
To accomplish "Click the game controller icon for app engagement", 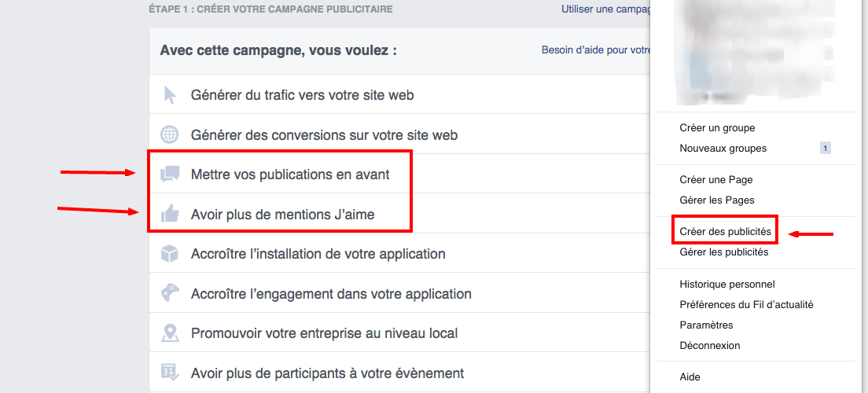I will 170,294.
